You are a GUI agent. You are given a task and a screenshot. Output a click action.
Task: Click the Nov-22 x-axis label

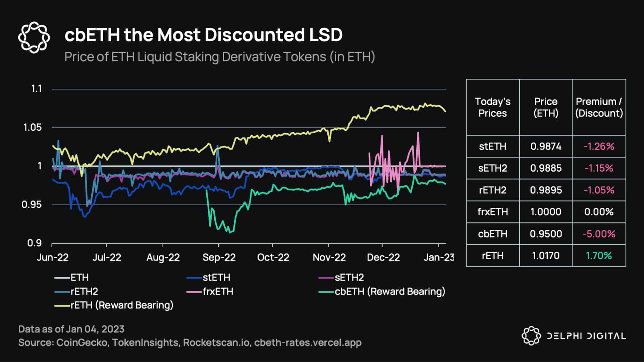[x=329, y=257]
